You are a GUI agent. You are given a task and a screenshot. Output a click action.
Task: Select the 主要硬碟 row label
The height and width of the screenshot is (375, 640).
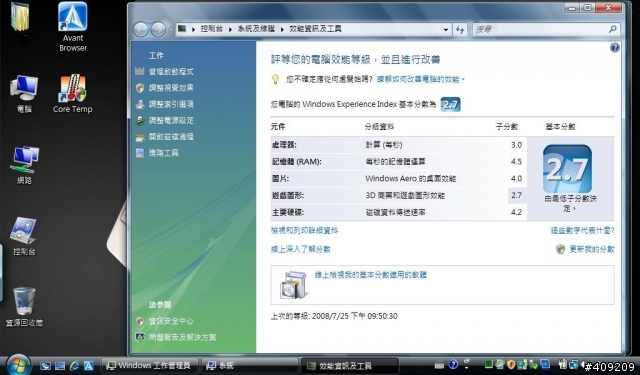pos(288,213)
